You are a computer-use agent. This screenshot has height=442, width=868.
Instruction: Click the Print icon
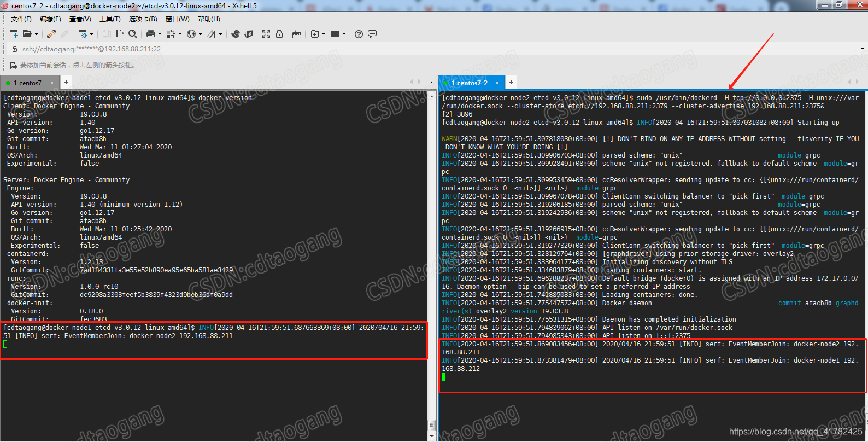pyautogui.click(x=151, y=34)
